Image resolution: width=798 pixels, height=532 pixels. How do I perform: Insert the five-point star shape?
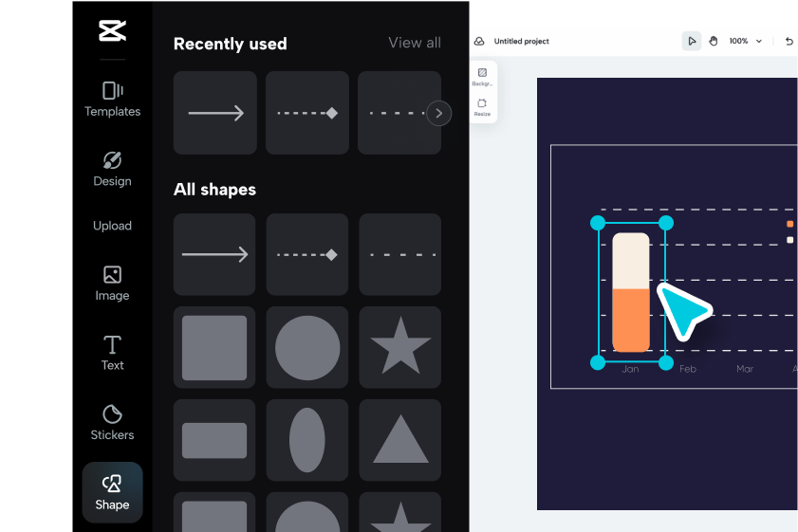click(x=400, y=347)
